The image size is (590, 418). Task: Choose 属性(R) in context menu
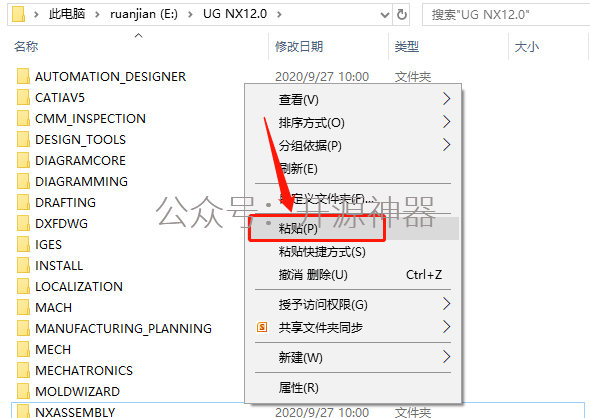(x=353, y=388)
